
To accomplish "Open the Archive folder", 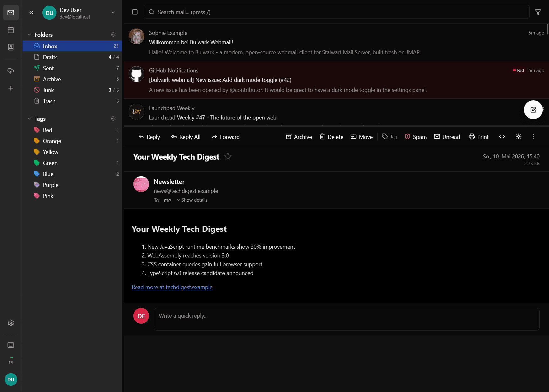I will pos(72,79).
